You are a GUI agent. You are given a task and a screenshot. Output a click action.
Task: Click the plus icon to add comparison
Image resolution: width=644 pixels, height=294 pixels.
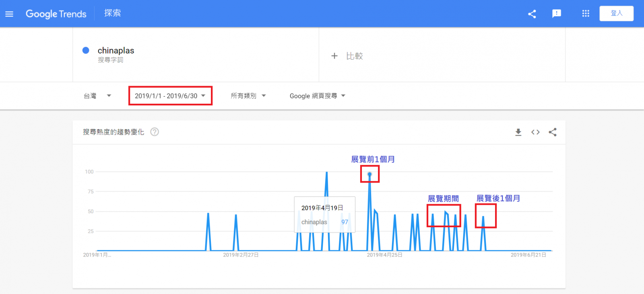click(x=334, y=56)
